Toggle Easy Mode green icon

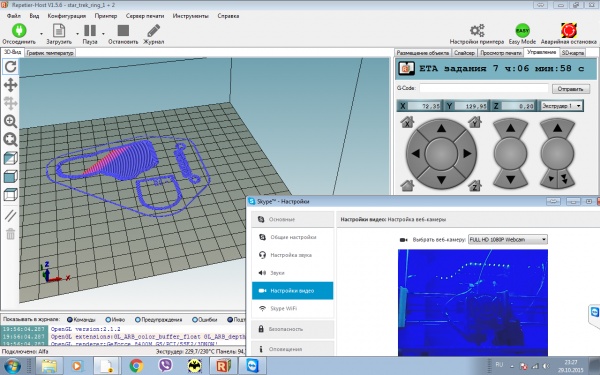click(522, 30)
